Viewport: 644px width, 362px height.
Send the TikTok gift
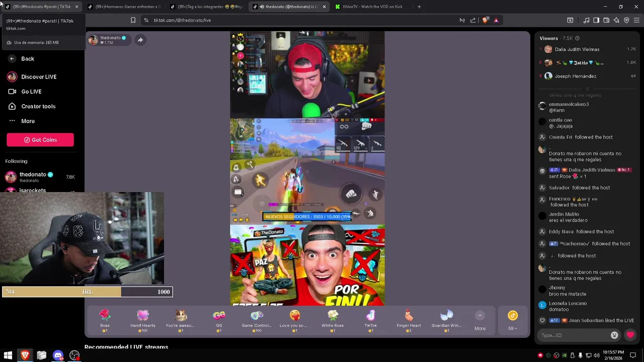pos(370,320)
